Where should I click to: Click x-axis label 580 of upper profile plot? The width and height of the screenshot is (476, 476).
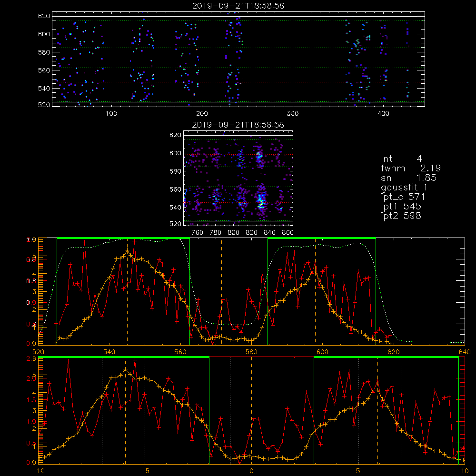click(251, 352)
